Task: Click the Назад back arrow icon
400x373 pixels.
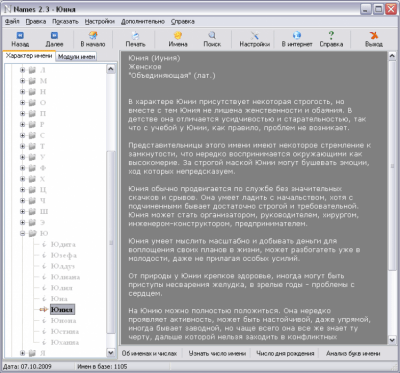Action: pos(20,35)
